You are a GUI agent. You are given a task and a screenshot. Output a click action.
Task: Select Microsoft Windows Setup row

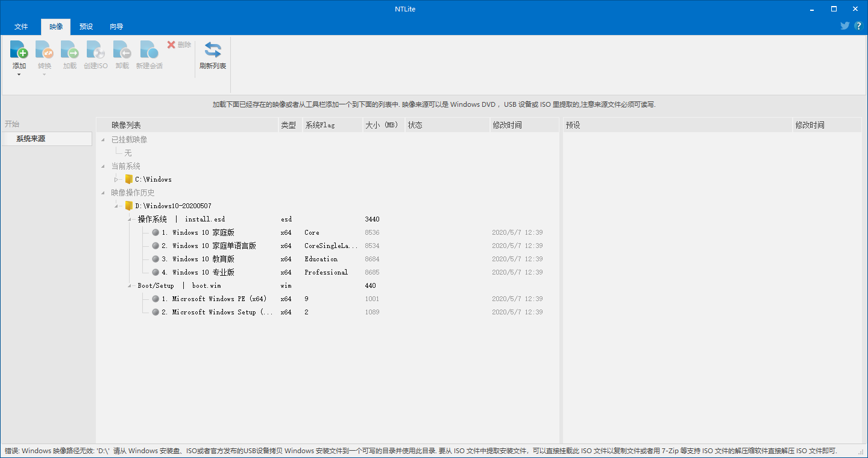[328, 312]
